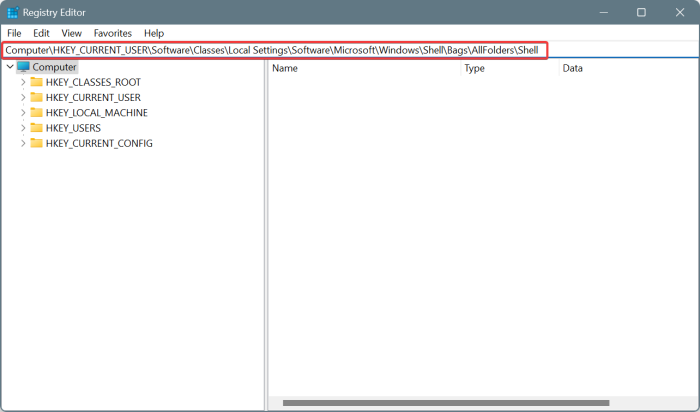The width and height of the screenshot is (700, 412).
Task: Minimize the Registry Editor window
Action: click(x=604, y=12)
